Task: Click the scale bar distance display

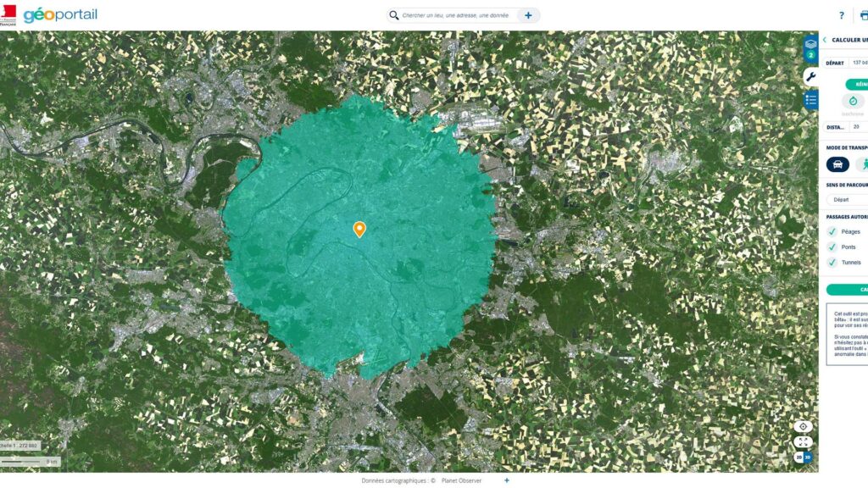Action: point(30,462)
